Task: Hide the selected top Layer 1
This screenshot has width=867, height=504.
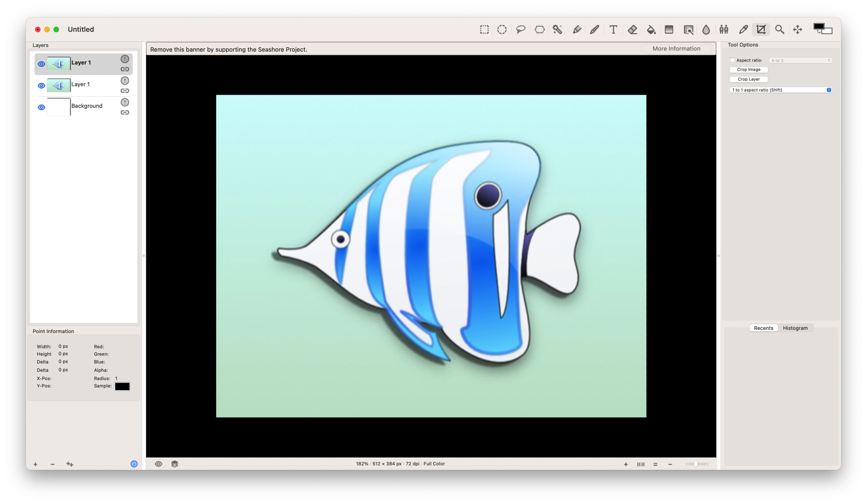Action: coord(41,64)
